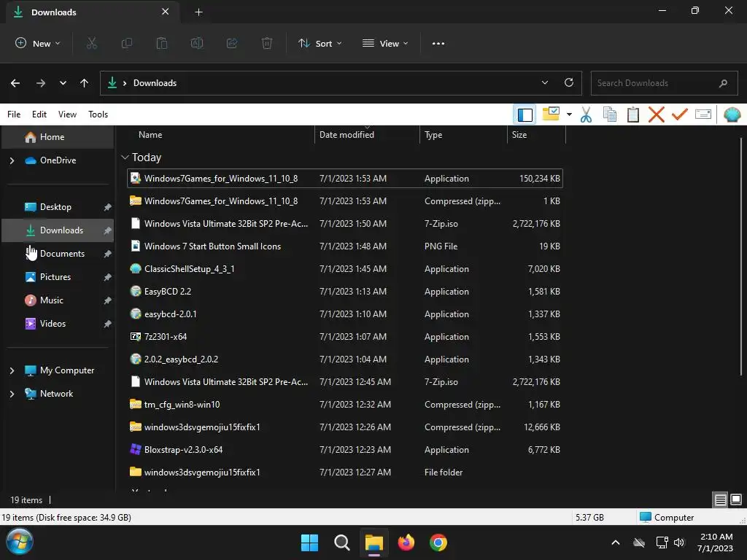The image size is (747, 560).
Task: Select ClassicShellSetup_4_3_1 file
Action: click(x=345, y=269)
